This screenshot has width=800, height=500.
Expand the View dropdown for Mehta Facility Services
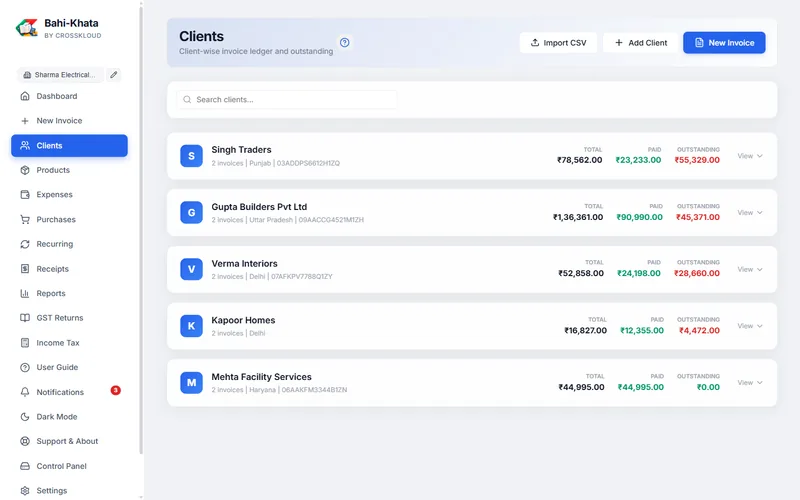749,383
